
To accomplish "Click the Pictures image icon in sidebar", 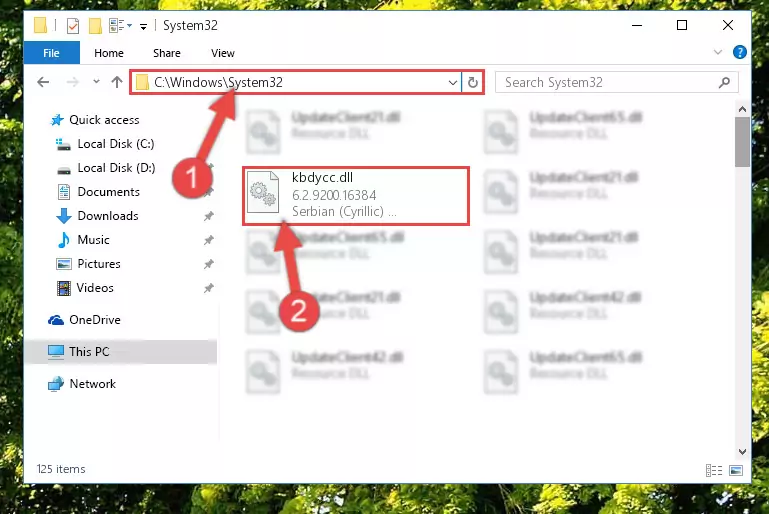I will pos(64,264).
